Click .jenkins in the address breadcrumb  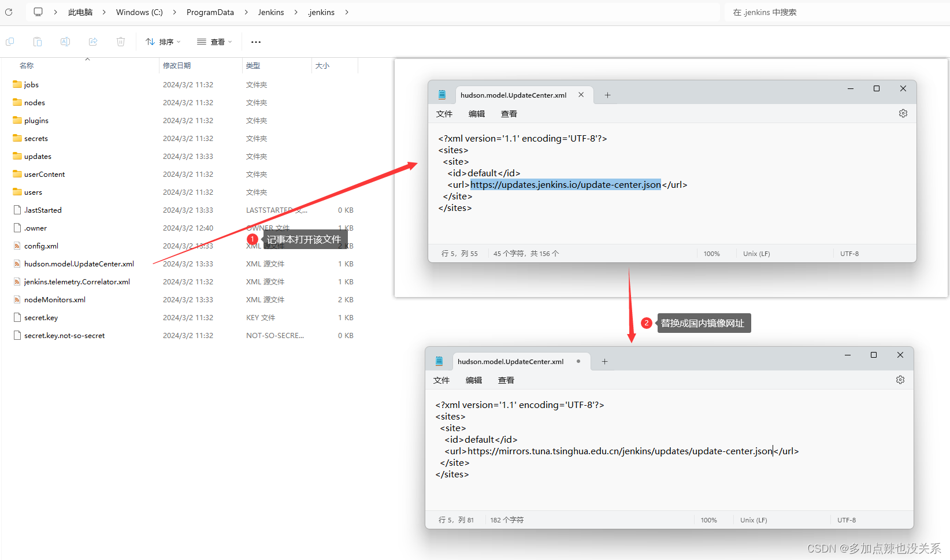(321, 12)
